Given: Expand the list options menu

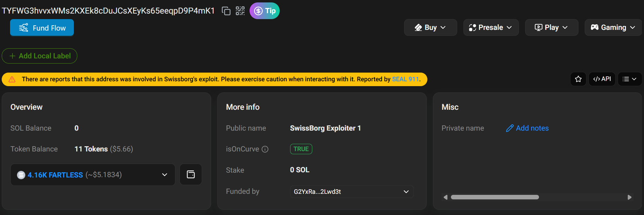Looking at the screenshot, I should coord(630,79).
